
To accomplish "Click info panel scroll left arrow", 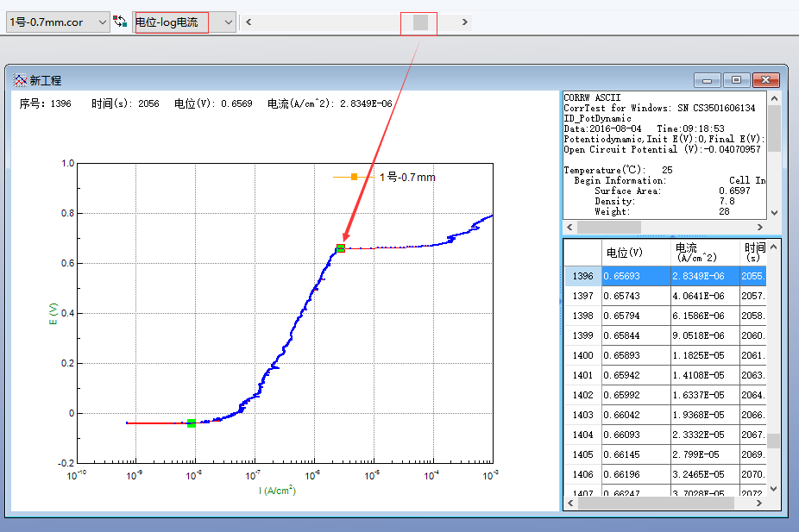I will 569,227.
